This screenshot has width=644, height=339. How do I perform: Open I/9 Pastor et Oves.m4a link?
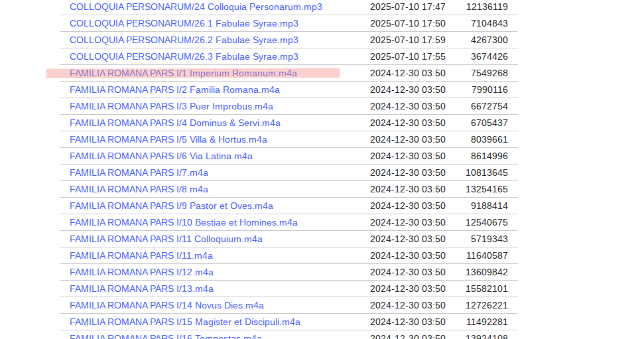pyautogui.click(x=171, y=206)
